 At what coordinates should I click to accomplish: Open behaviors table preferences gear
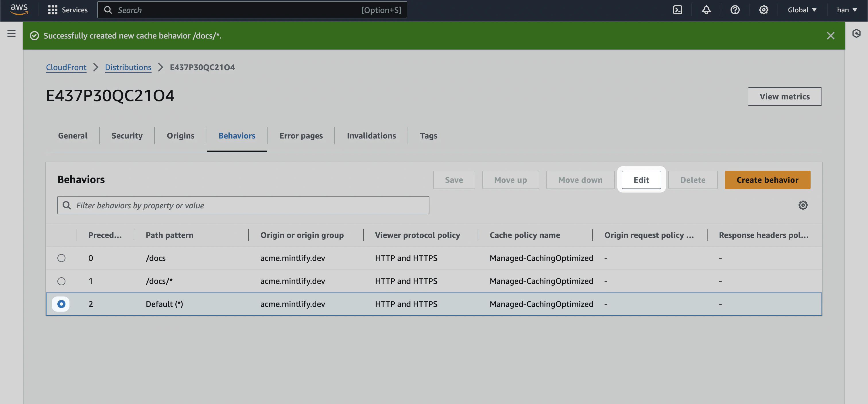(x=803, y=205)
